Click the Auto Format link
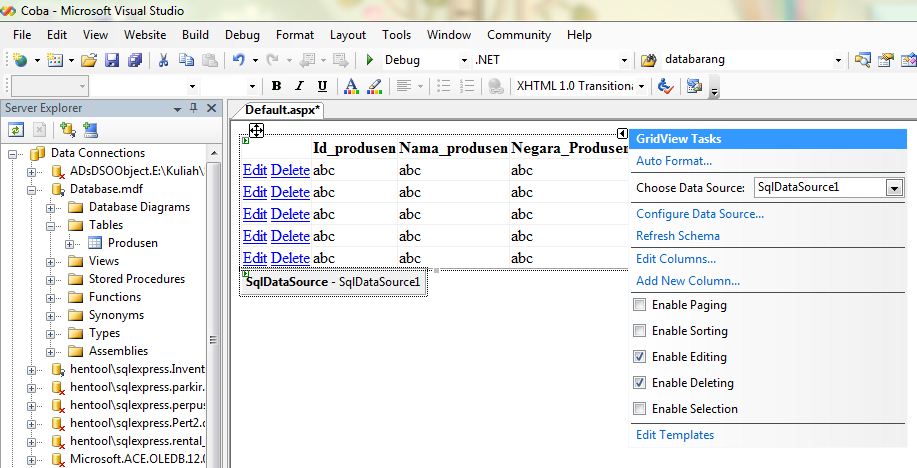Screen dimensions: 917x468 pyautogui.click(x=674, y=161)
